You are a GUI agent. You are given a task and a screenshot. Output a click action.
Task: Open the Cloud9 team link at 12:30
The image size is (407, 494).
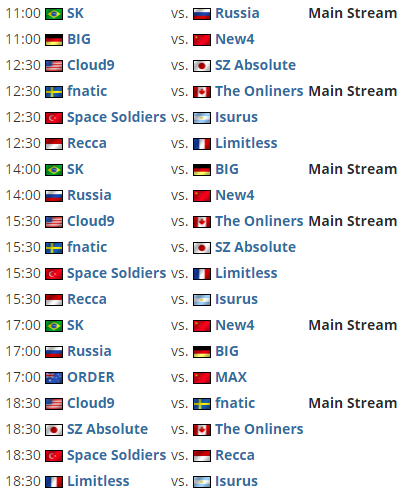point(91,65)
